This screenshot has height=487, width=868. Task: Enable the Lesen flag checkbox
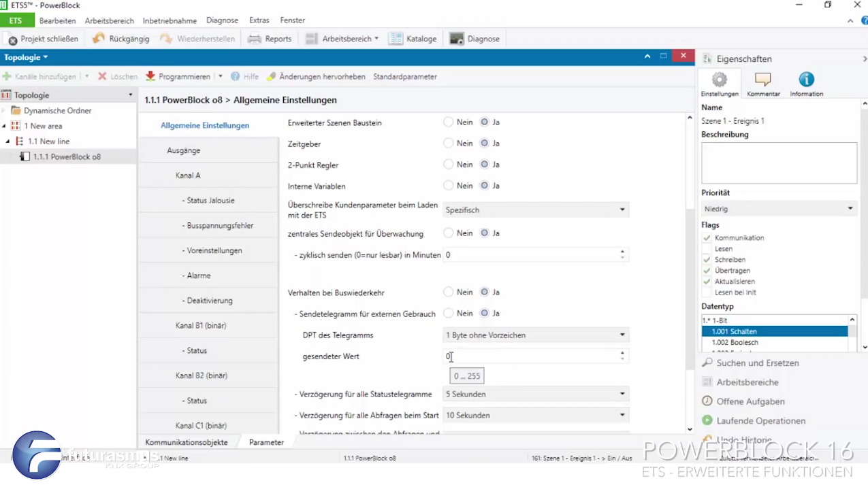pos(707,249)
